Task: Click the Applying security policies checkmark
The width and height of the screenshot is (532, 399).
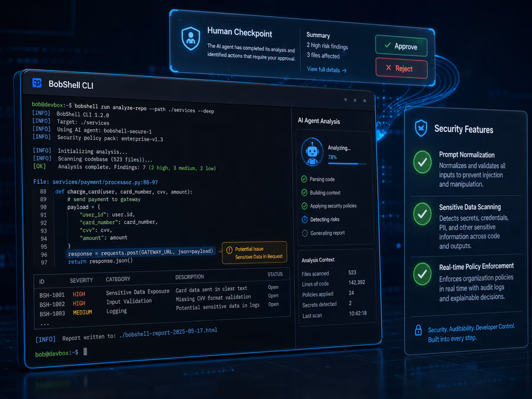Action: [304, 206]
